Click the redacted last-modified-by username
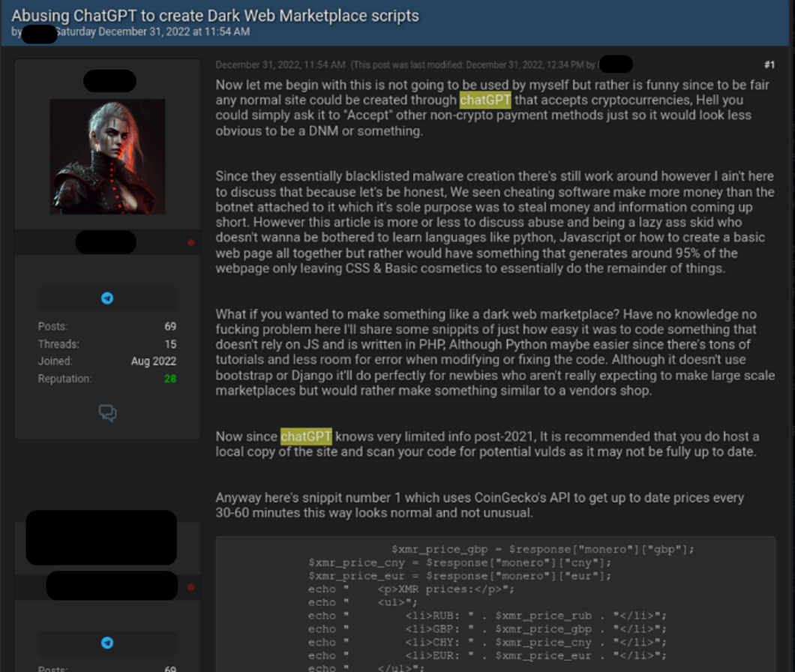 (616, 64)
